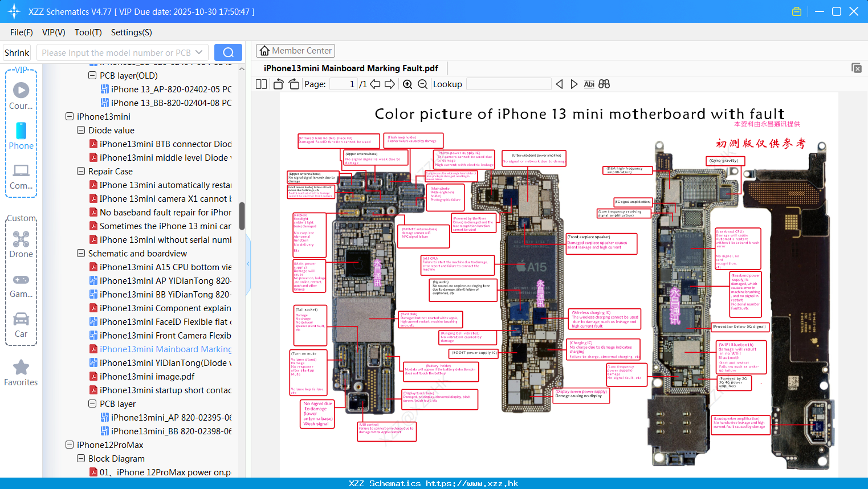Collapse the Repair Case folder
Screen dimensions: 868x489
(81, 171)
